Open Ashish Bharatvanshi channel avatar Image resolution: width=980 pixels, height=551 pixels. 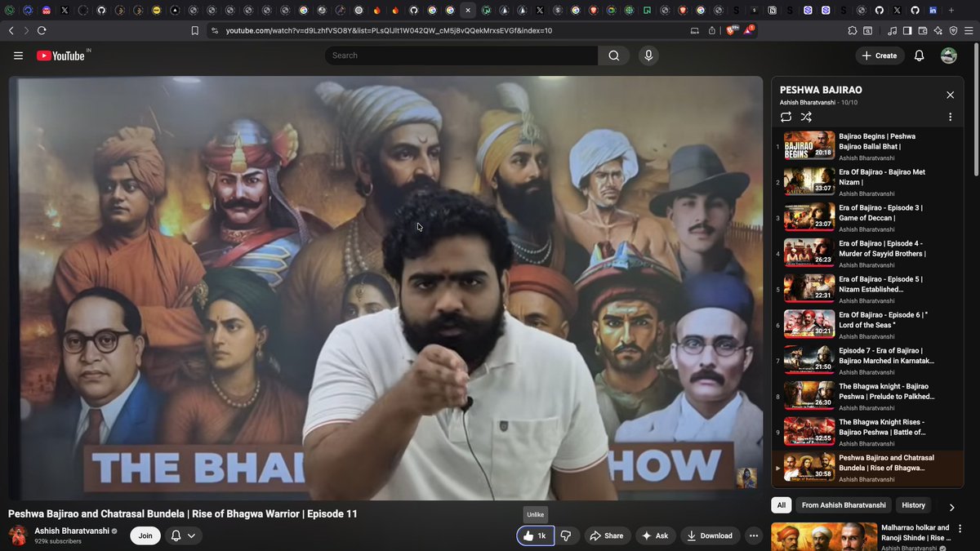(x=18, y=535)
